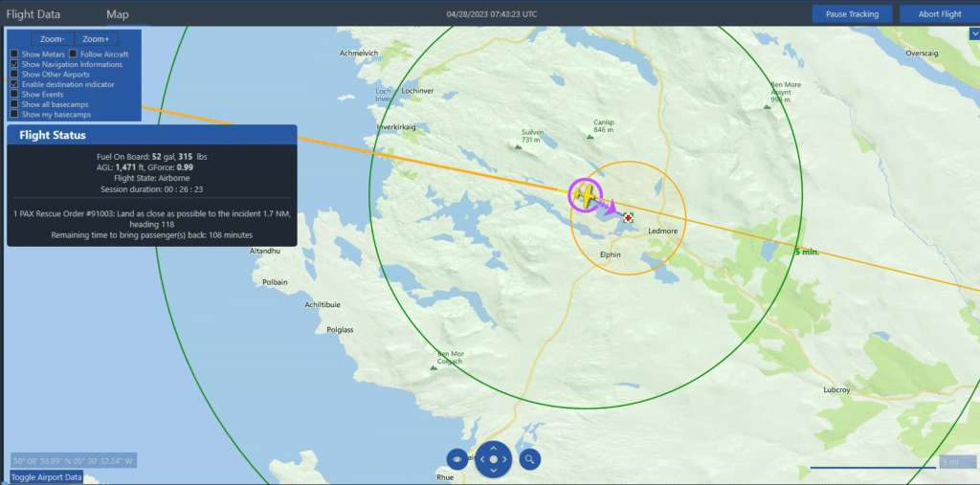Disable the destination indicator checkbox
This screenshot has height=485, width=980.
coord(13,84)
